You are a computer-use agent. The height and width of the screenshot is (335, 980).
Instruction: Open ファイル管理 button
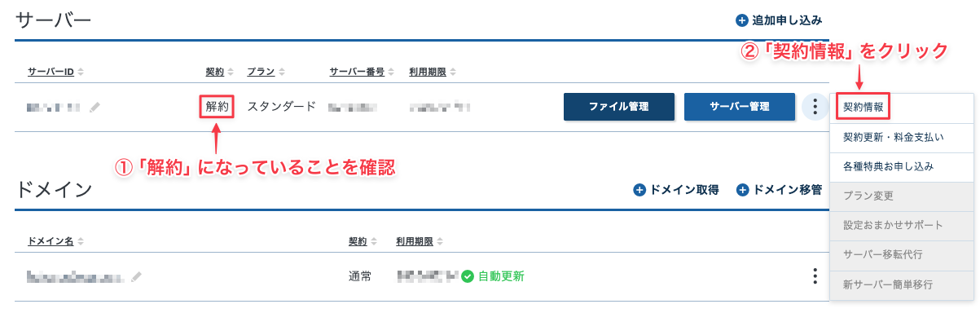[619, 107]
